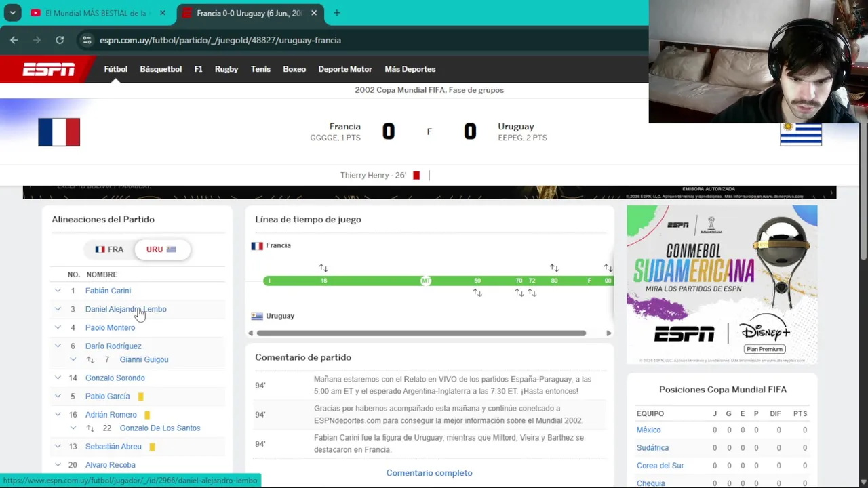The height and width of the screenshot is (488, 868).
Task: Open the Deporte Motor menu
Action: pos(345,69)
